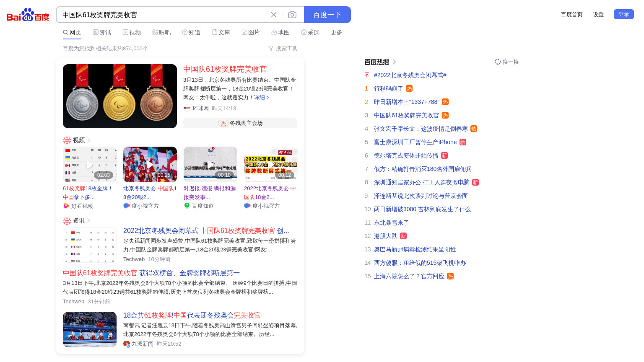Open hot search 富士康深圳工厂暂停生产iPhone
This screenshot has width=644, height=362.
[x=415, y=142]
